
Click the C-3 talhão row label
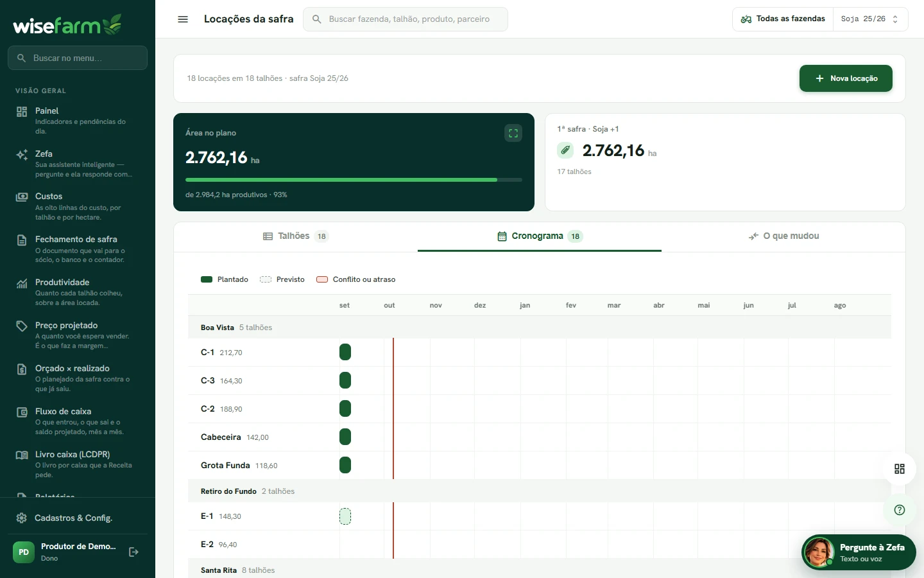click(x=208, y=380)
